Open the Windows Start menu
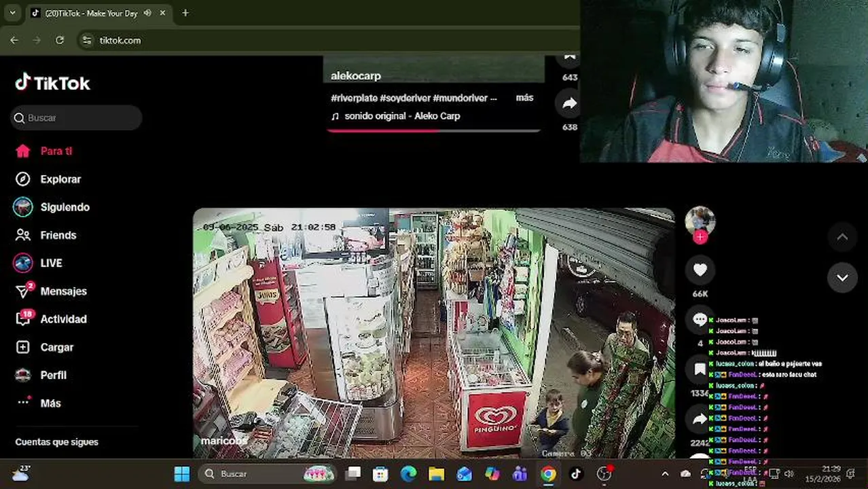This screenshot has height=489, width=868. pyautogui.click(x=182, y=474)
